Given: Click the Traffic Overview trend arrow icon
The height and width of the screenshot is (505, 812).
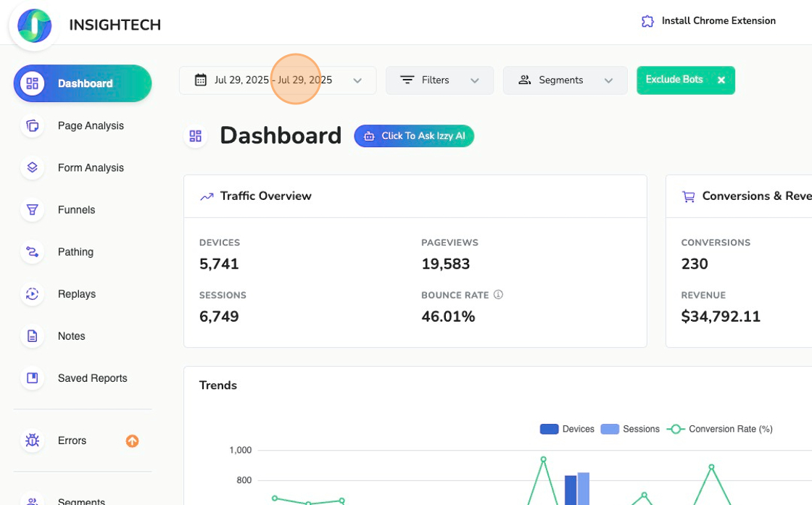Looking at the screenshot, I should (x=207, y=196).
